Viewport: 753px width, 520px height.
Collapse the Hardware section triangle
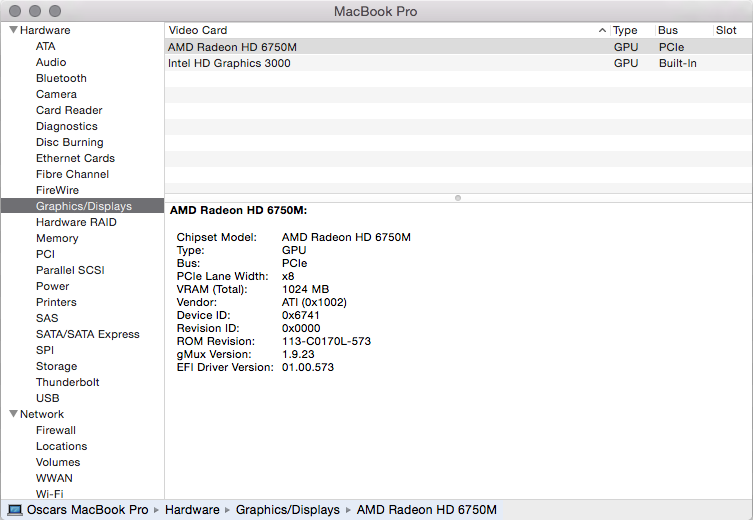[13, 30]
